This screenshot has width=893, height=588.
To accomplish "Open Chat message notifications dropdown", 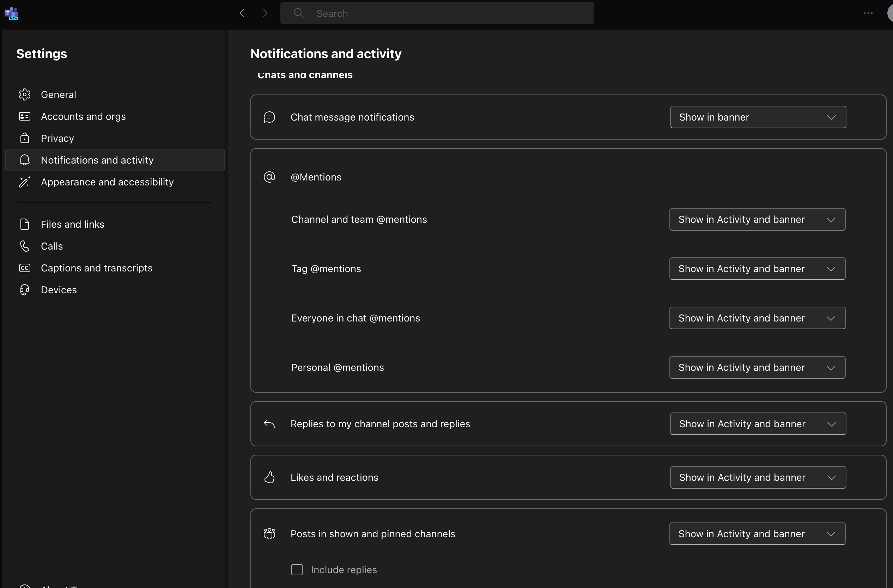I will tap(758, 117).
